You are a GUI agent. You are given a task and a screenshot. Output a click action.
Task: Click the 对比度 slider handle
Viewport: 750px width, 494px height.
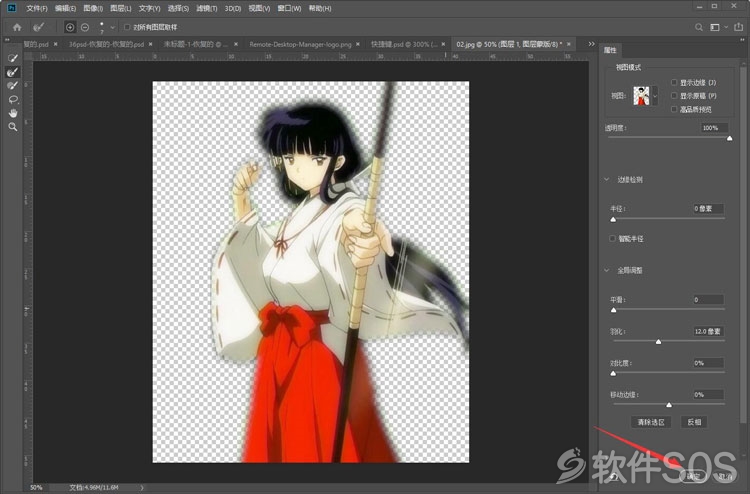point(613,373)
